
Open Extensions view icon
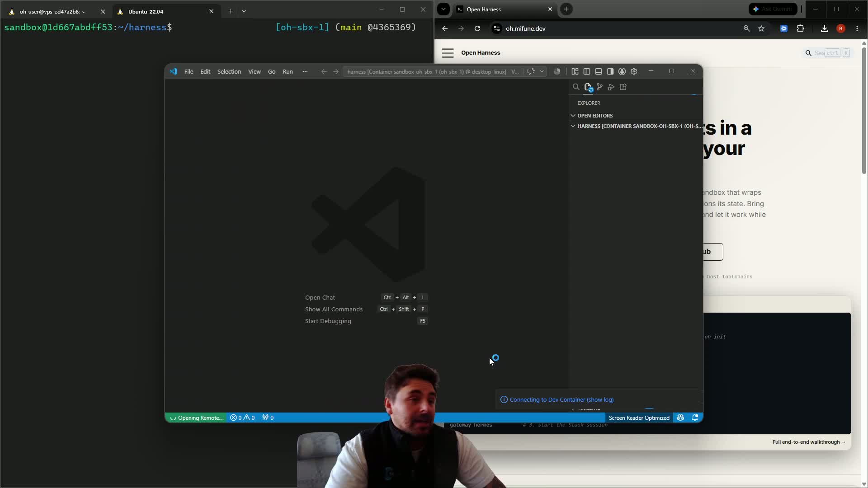tap(623, 87)
